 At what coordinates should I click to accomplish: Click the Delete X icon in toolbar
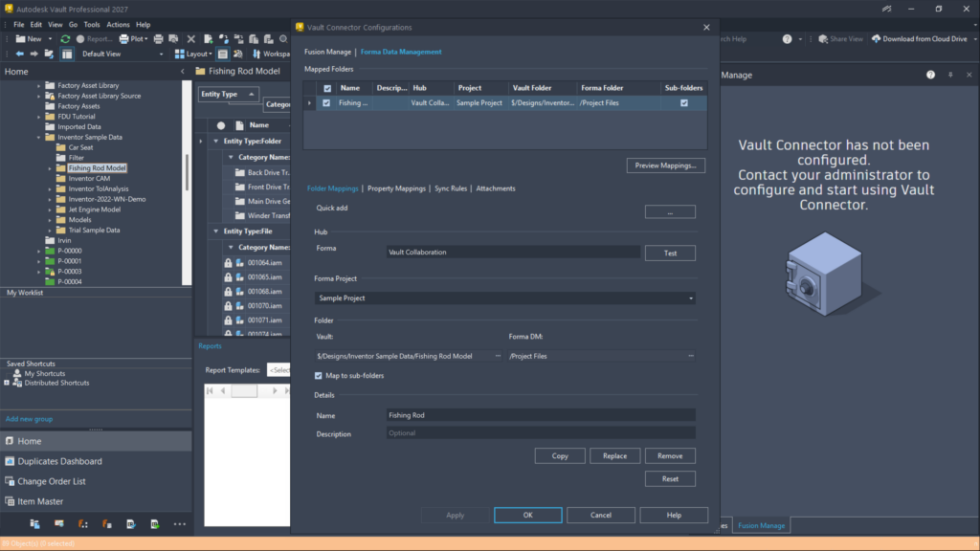click(x=191, y=38)
